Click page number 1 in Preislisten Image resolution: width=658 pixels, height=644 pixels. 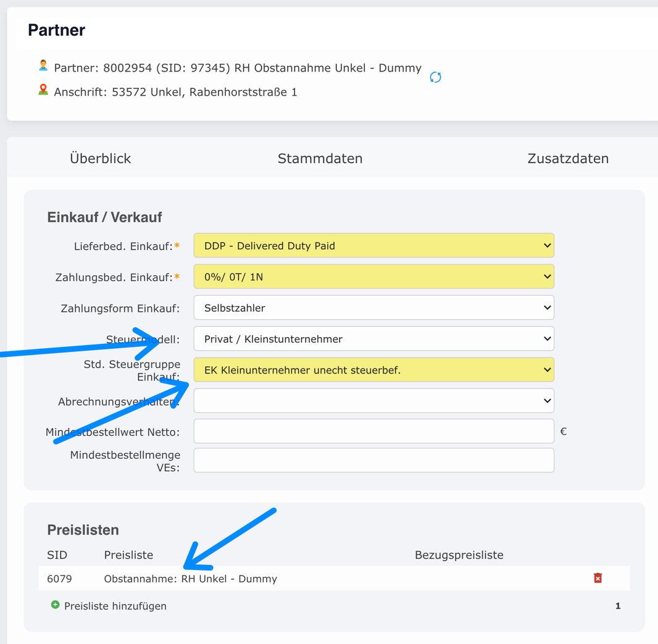point(617,606)
